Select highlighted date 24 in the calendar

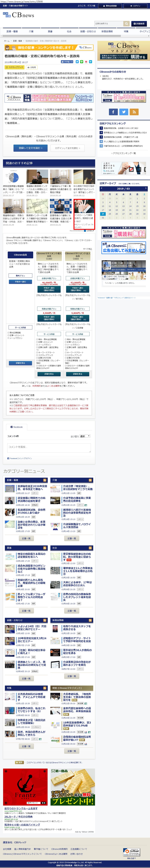(x=103, y=214)
